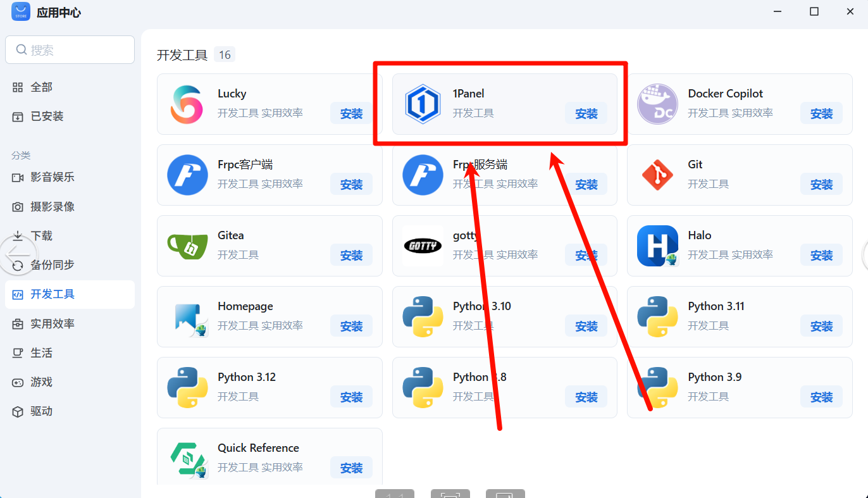Click the left back arrow circle
The width and height of the screenshot is (868, 498).
coord(17,255)
